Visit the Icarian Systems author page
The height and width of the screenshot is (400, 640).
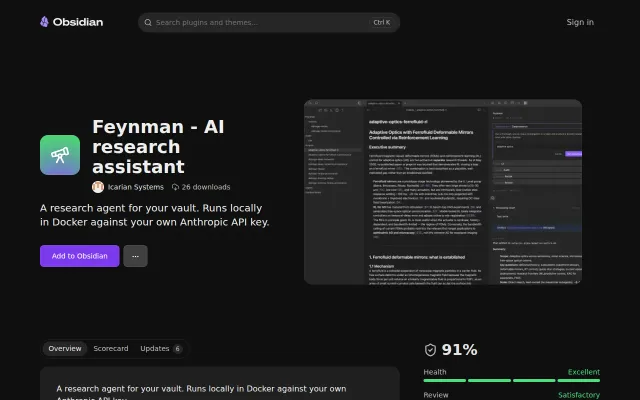(136, 187)
